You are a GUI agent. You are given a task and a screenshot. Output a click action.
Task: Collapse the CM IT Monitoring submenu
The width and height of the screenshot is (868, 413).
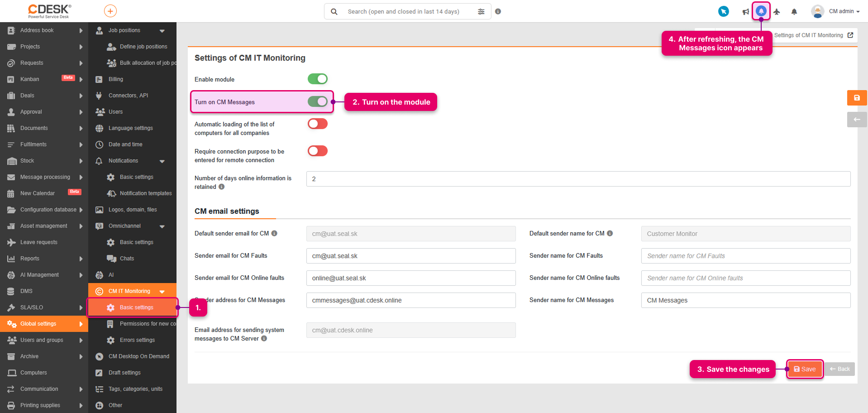(162, 292)
